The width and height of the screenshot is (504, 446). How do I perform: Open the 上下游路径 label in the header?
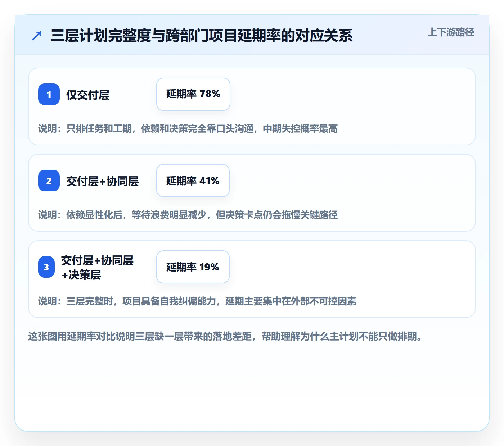click(451, 32)
